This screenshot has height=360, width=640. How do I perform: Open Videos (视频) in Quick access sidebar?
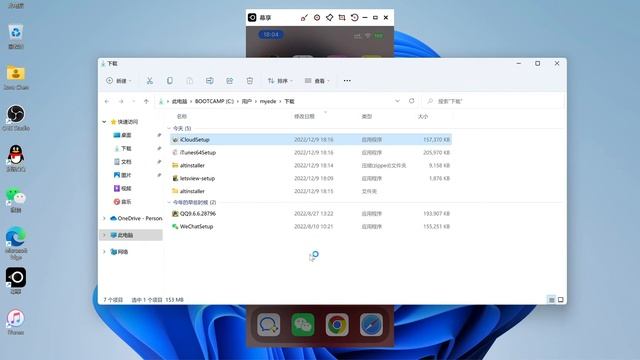[x=126, y=189]
